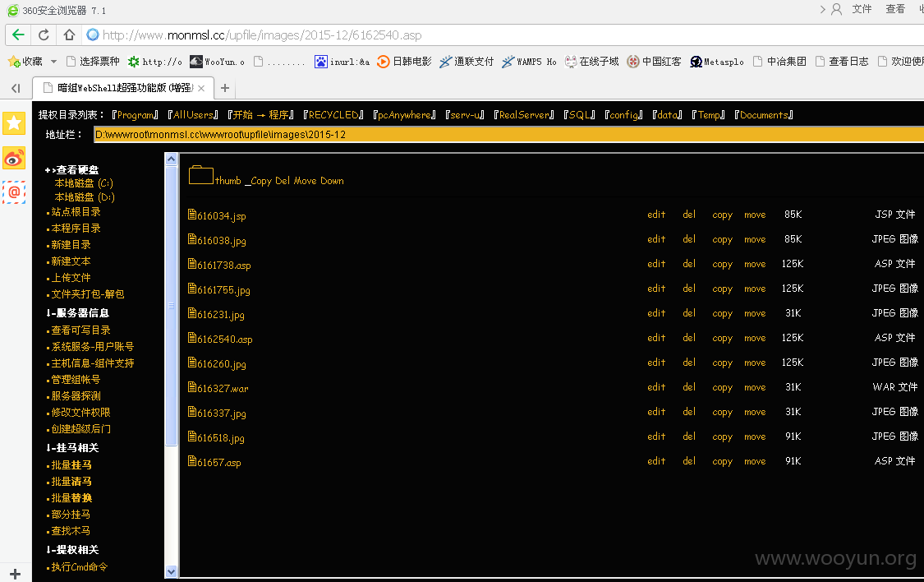Go to 站点根目录
Image resolution: width=924 pixels, height=582 pixels.
pyautogui.click(x=76, y=212)
